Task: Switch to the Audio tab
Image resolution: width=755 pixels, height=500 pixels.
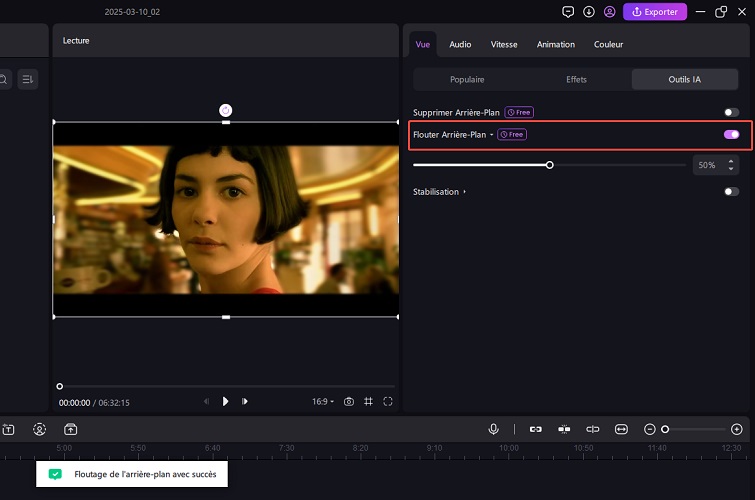Action: [460, 44]
